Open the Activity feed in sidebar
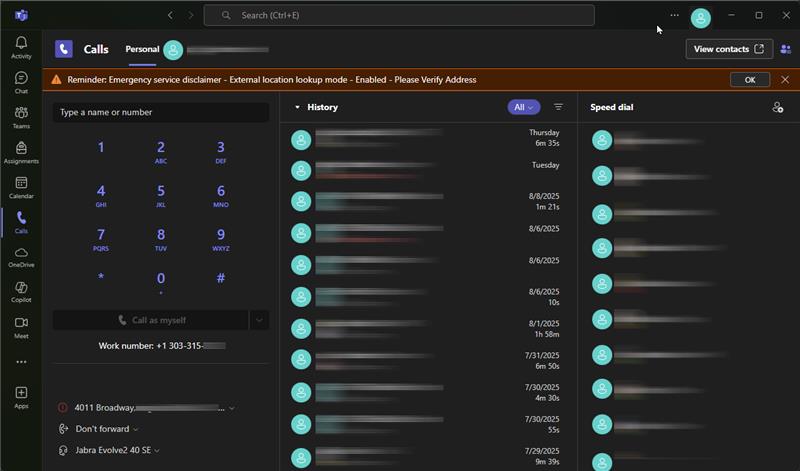 [21, 47]
